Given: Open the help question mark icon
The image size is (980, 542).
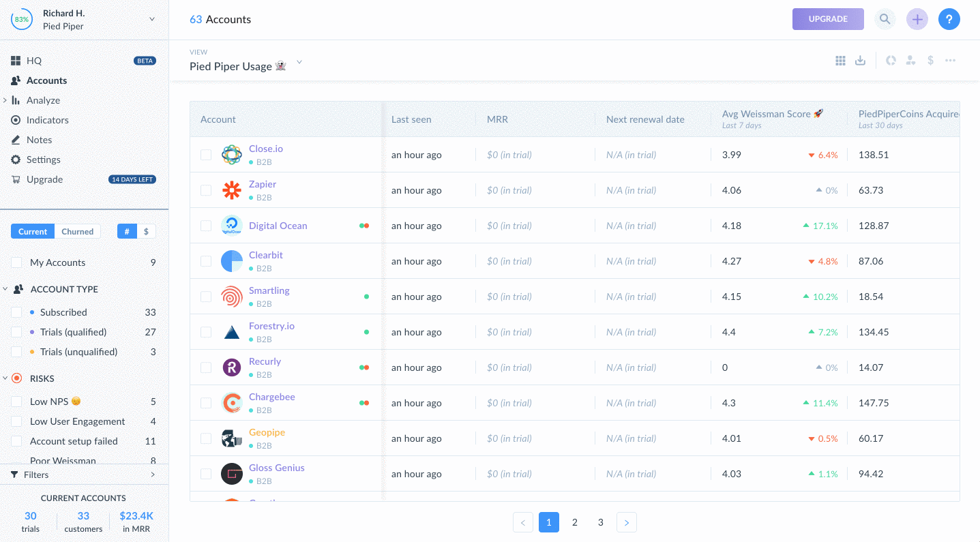Looking at the screenshot, I should (949, 19).
